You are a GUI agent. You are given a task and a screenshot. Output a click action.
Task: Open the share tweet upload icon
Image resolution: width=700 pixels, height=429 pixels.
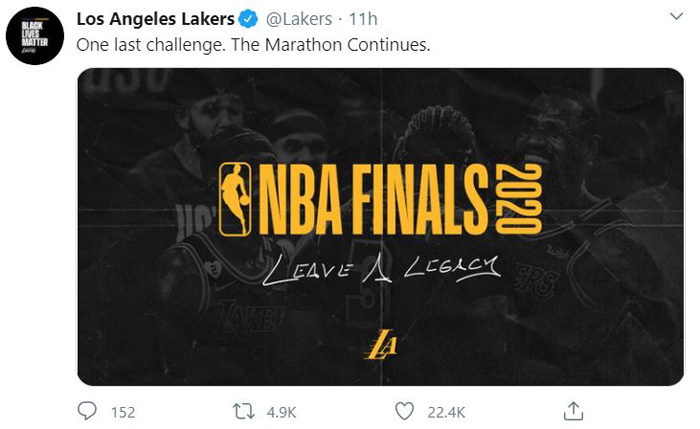[573, 411]
